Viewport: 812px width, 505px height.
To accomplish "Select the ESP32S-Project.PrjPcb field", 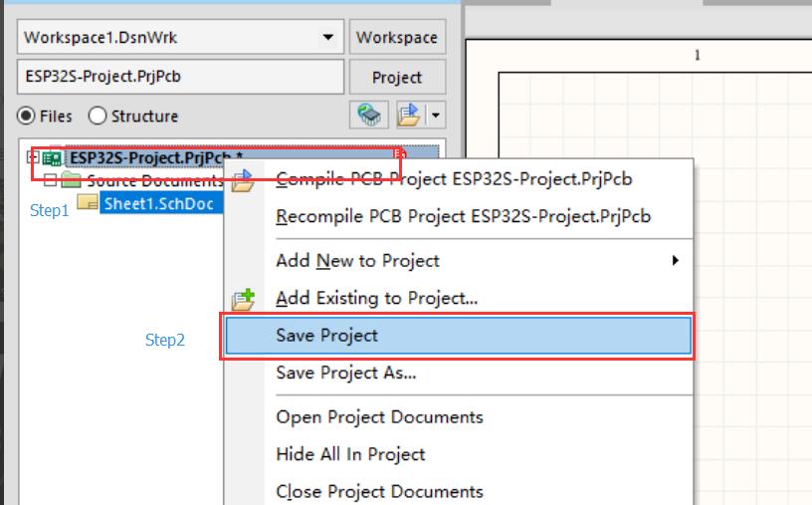I will tap(180, 77).
